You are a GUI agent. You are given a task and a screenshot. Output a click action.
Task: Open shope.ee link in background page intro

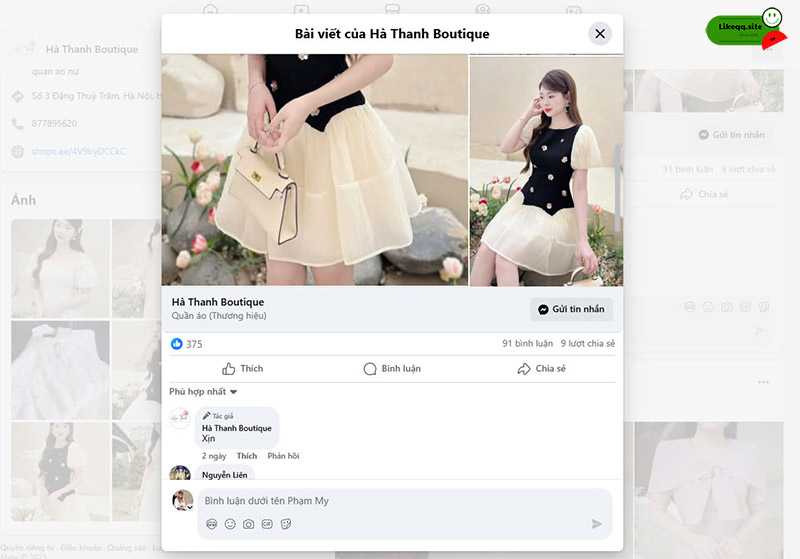tap(79, 151)
